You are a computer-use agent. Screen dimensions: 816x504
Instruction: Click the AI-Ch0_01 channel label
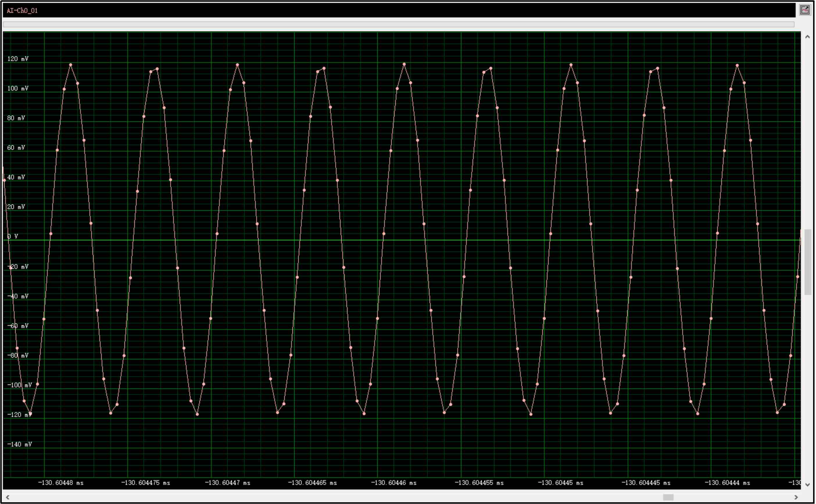pos(22,11)
